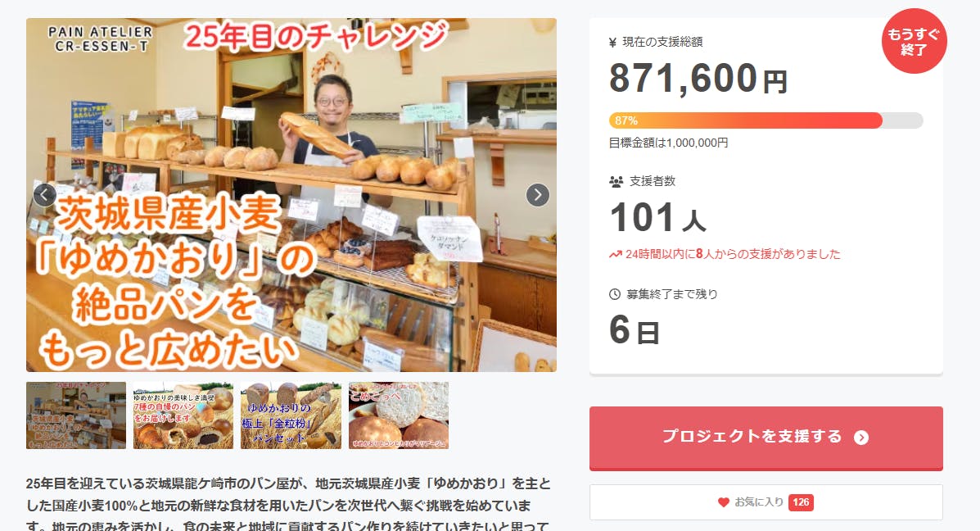Select the 7種の自慢のパン thumbnail
The height and width of the screenshot is (531, 980).
(183, 415)
